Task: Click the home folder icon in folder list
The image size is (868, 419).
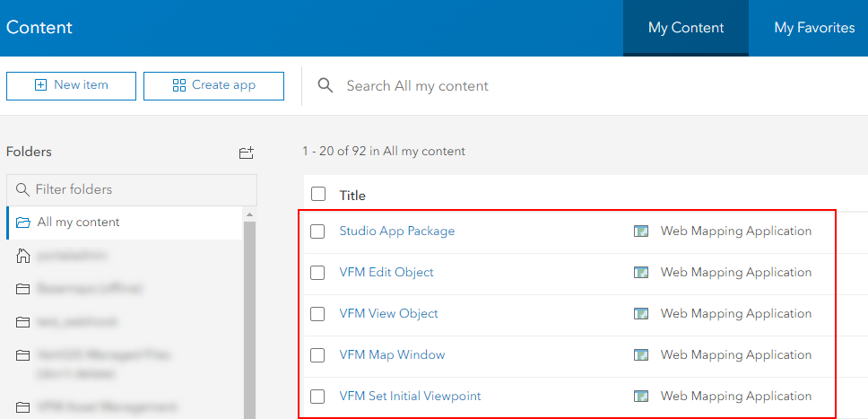Action: [22, 257]
